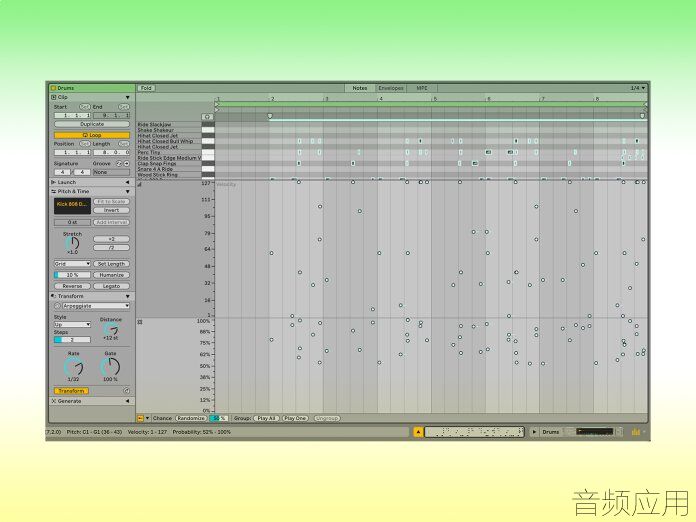
Task: Click the Rate knob
Action: point(74,367)
